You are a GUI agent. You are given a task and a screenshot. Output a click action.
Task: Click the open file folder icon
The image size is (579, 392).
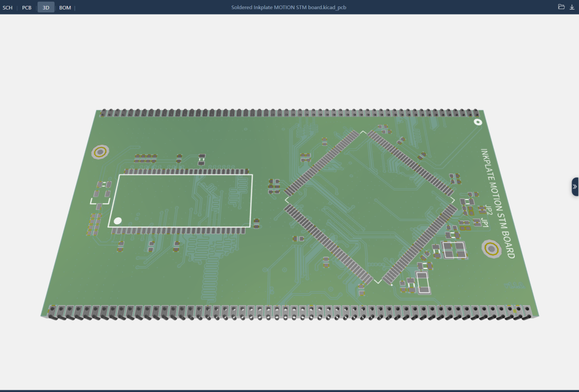561,6
